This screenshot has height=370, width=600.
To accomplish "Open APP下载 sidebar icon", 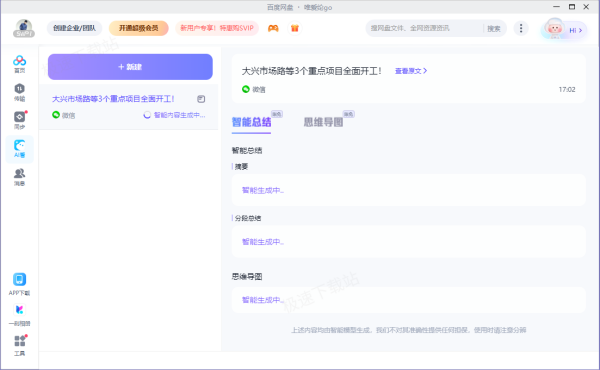I will (20, 284).
